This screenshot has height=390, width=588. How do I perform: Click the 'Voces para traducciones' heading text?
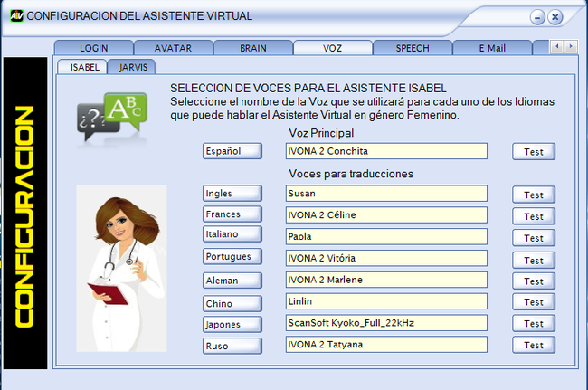pyautogui.click(x=351, y=174)
